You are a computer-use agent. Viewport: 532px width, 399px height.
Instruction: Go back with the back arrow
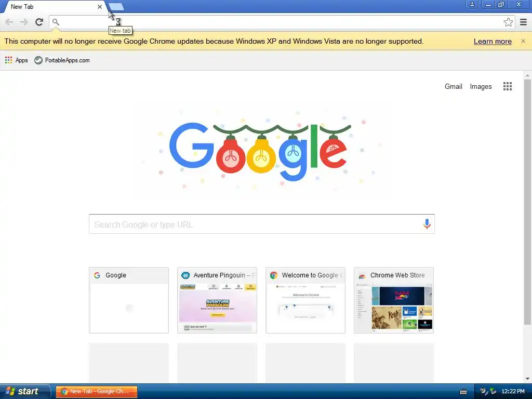9,22
